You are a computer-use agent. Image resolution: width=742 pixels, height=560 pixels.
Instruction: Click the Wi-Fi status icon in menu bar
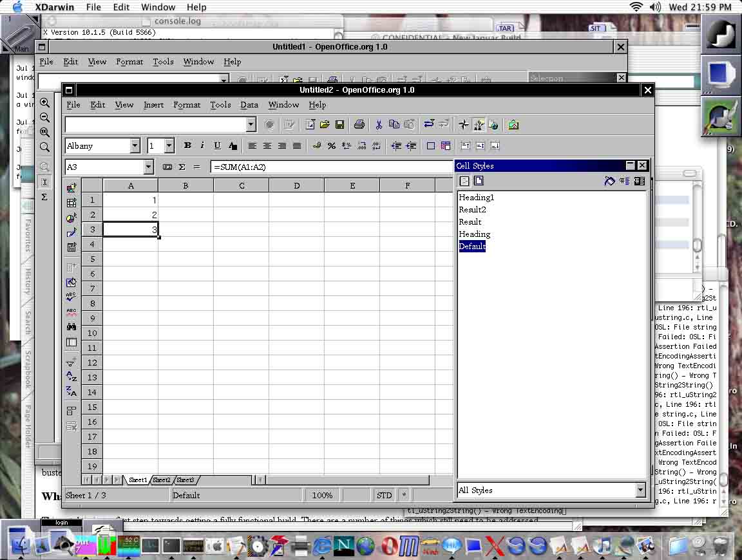click(x=636, y=6)
